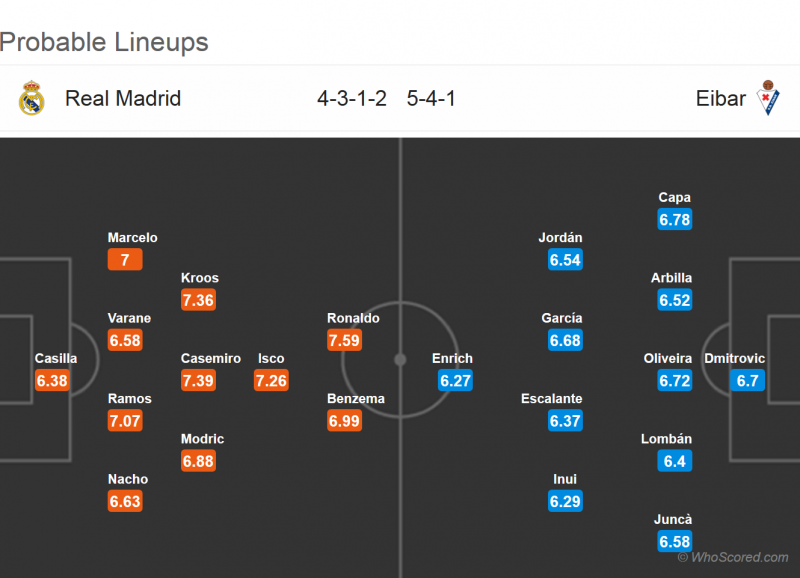This screenshot has width=800, height=578.
Task: Click the Eibar club crest
Action: coord(768,98)
